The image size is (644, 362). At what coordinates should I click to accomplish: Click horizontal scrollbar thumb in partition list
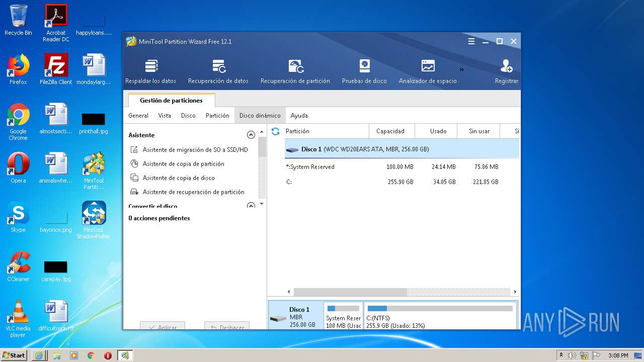(x=350, y=292)
